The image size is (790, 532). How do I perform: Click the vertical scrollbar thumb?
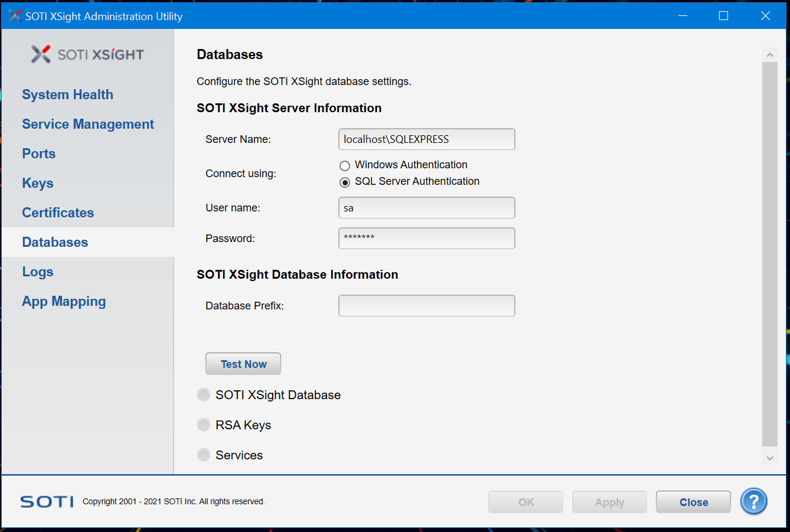(770, 254)
